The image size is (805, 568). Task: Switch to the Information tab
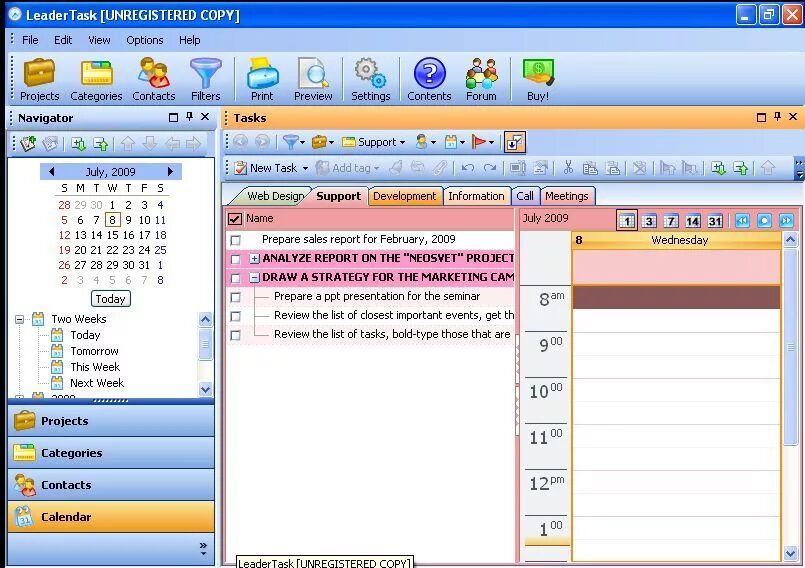click(x=476, y=196)
